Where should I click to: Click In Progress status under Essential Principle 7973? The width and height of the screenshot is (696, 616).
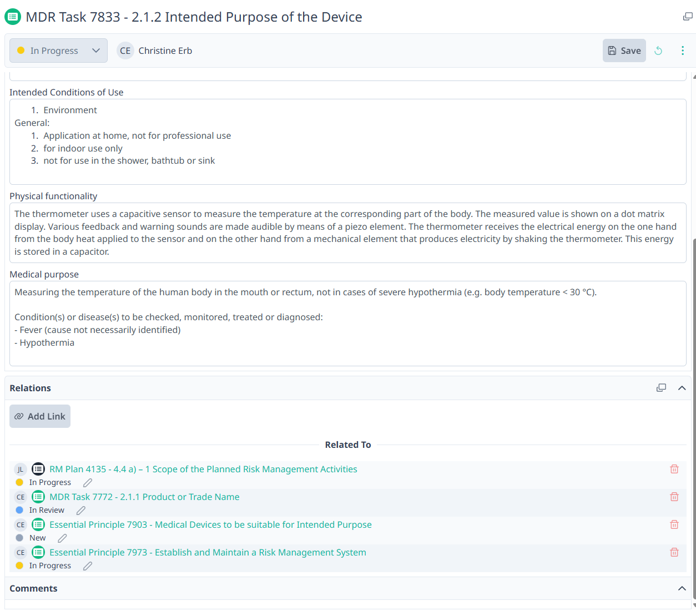pos(50,565)
